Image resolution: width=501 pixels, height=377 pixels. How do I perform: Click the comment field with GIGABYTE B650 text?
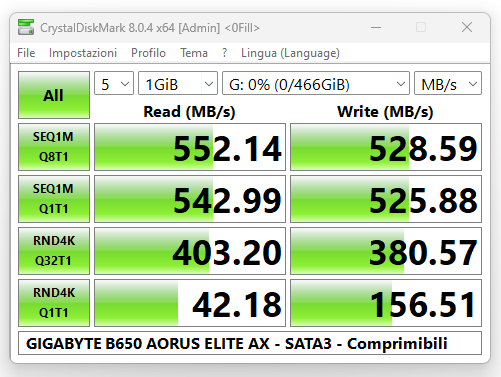[x=250, y=343]
